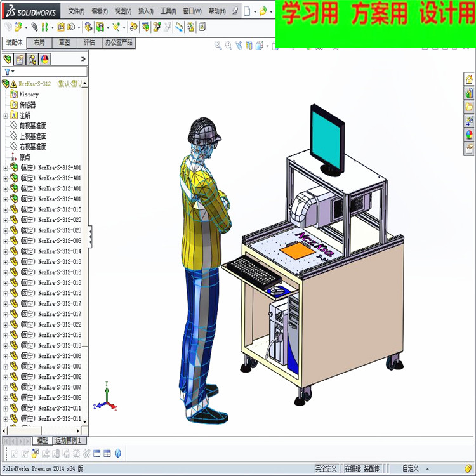Click the Reference Geometry icon
476x476 pixels.
[x=116, y=27]
